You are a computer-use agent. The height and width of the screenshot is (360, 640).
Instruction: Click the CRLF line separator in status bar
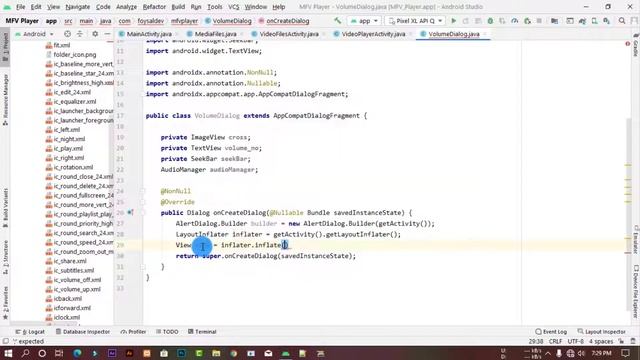pyautogui.click(x=555, y=341)
